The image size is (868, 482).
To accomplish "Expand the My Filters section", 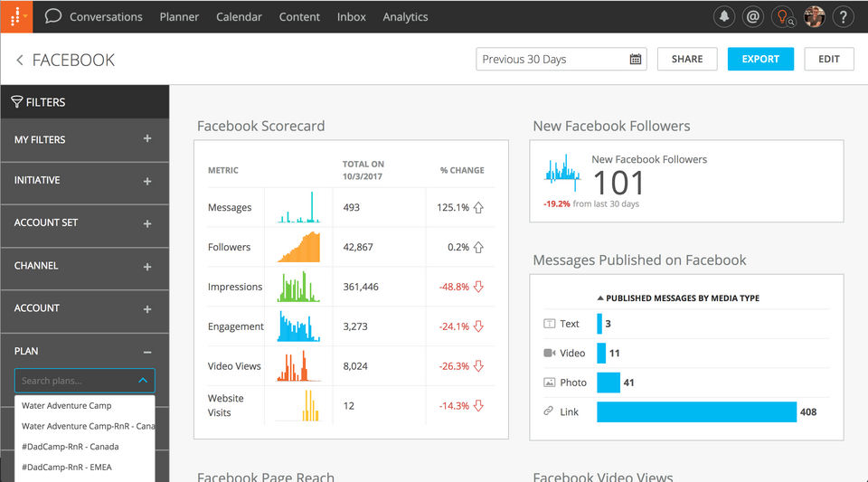I will pyautogui.click(x=147, y=138).
